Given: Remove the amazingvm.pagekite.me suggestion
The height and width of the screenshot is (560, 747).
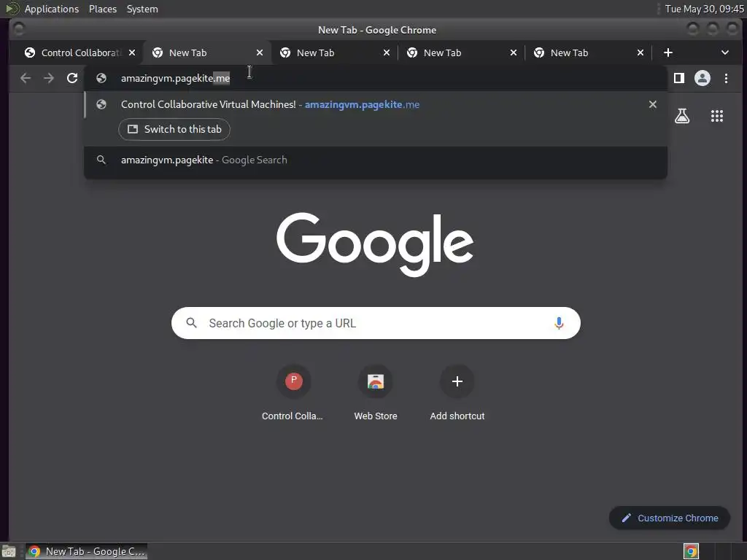Looking at the screenshot, I should [x=653, y=104].
